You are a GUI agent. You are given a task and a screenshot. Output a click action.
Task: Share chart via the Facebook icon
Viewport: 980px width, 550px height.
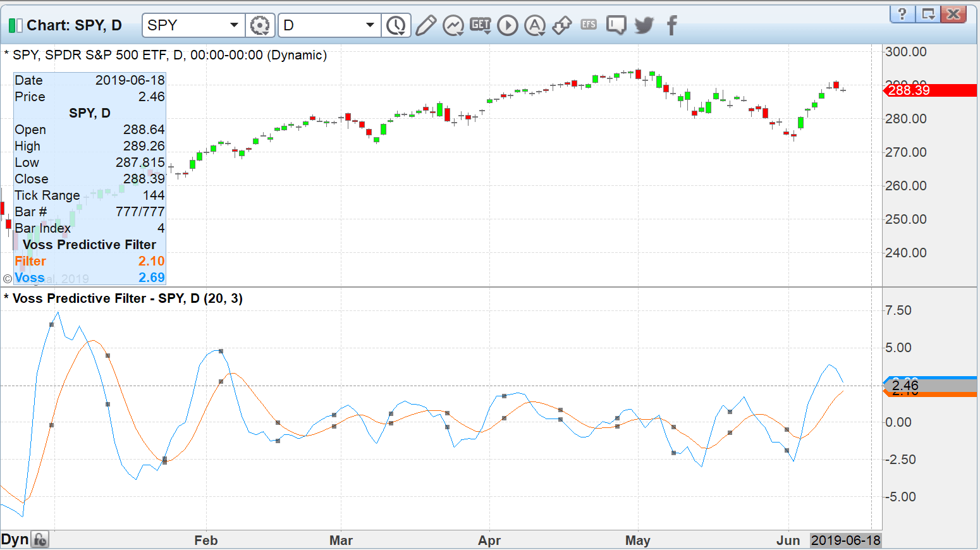click(x=671, y=25)
